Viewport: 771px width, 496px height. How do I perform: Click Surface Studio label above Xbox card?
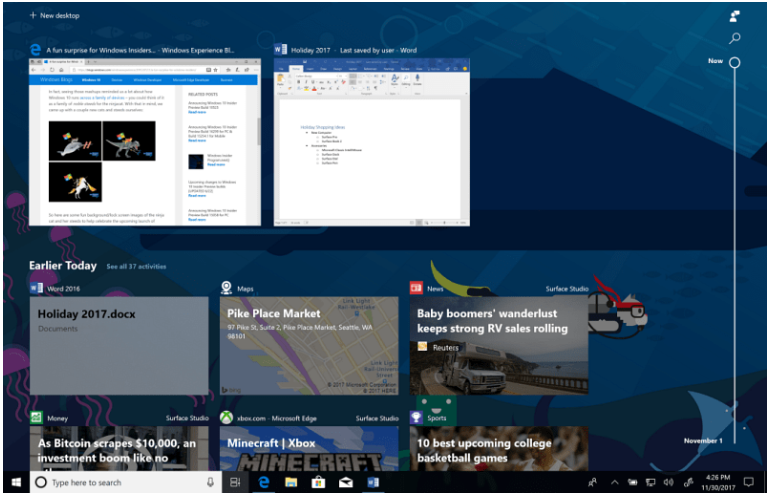tap(377, 418)
